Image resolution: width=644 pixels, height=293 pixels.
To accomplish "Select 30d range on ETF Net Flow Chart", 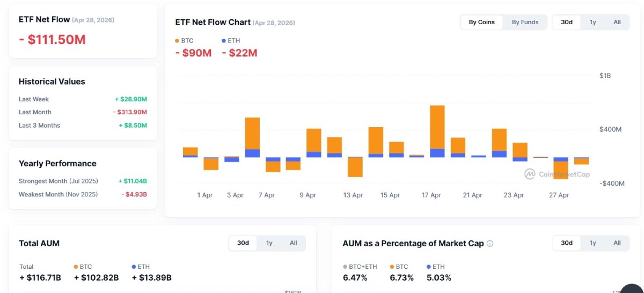I will click(567, 22).
